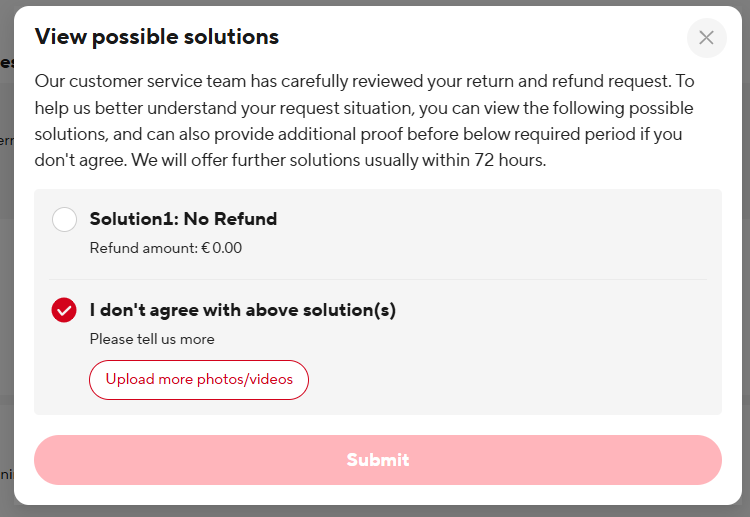This screenshot has width=750, height=517.
Task: Click the "€ 0.00" refund value
Action: click(221, 248)
